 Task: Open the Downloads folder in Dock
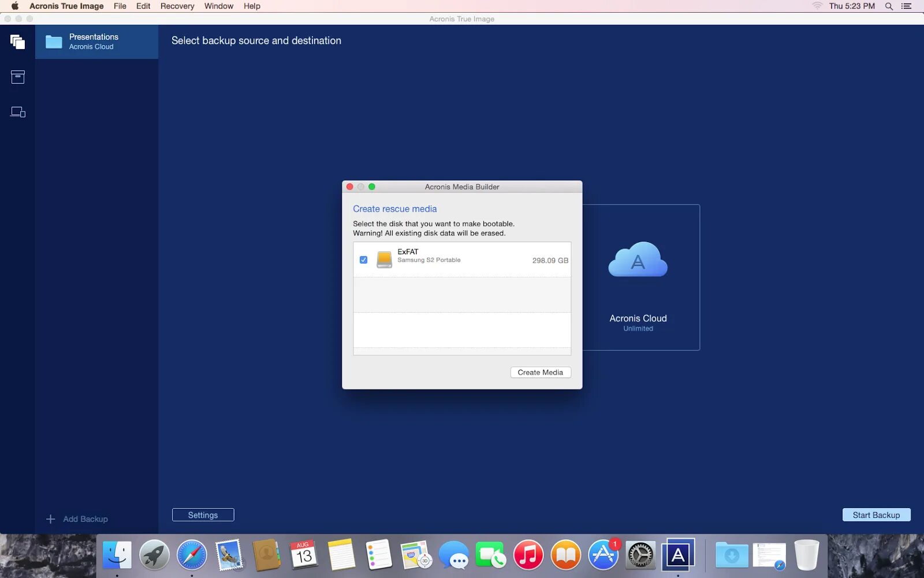[732, 555]
